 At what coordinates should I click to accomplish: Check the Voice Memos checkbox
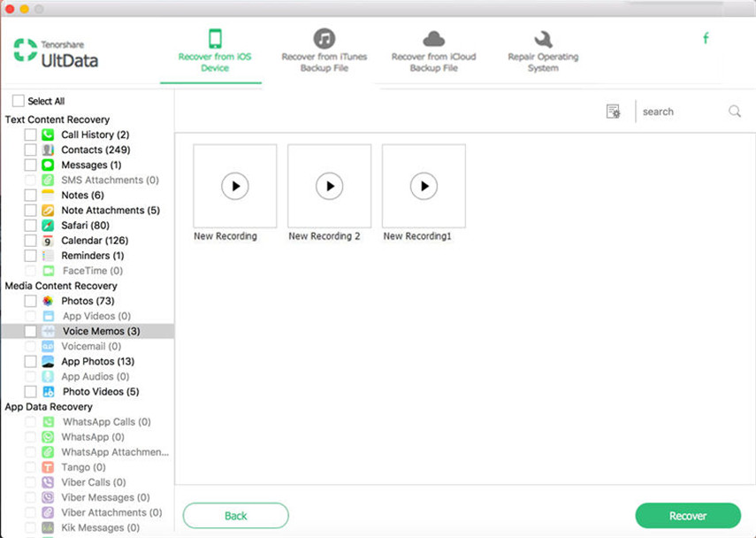click(x=30, y=331)
